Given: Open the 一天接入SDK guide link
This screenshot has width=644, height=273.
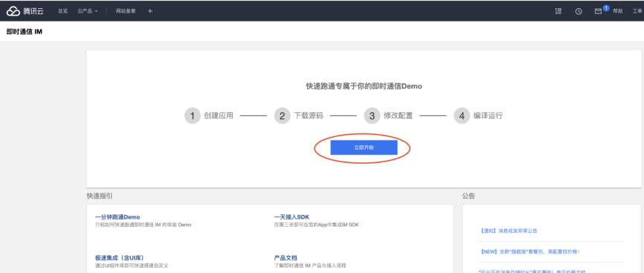Looking at the screenshot, I should point(292,216).
